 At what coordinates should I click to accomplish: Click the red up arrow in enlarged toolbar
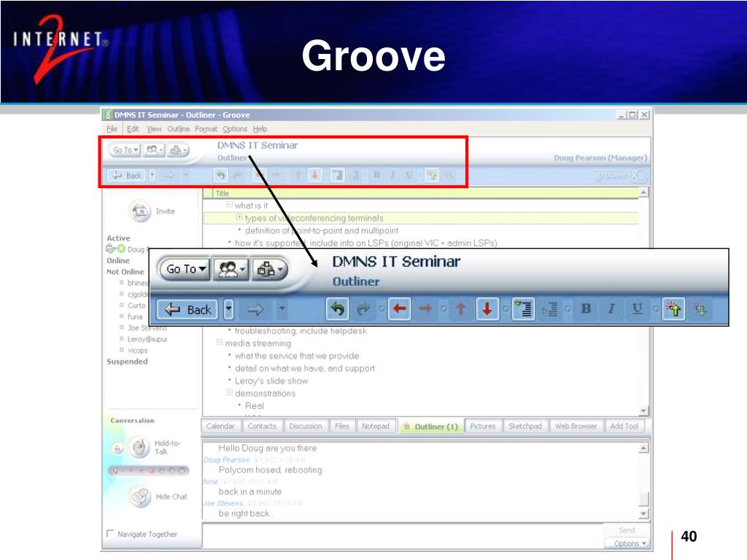(x=461, y=309)
